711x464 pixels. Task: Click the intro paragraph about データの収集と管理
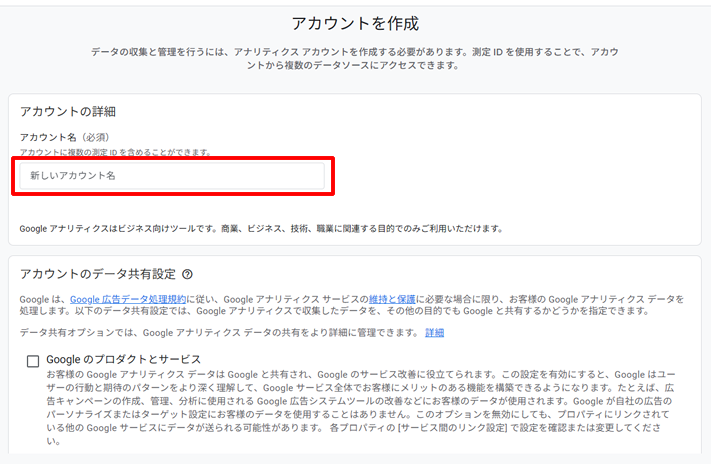coord(355,58)
